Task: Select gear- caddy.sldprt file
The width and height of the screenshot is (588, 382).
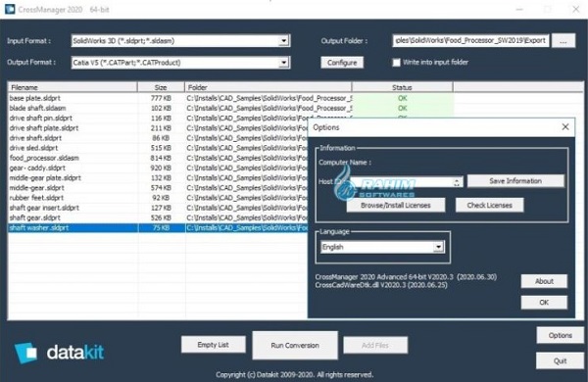Action: [x=37, y=167]
